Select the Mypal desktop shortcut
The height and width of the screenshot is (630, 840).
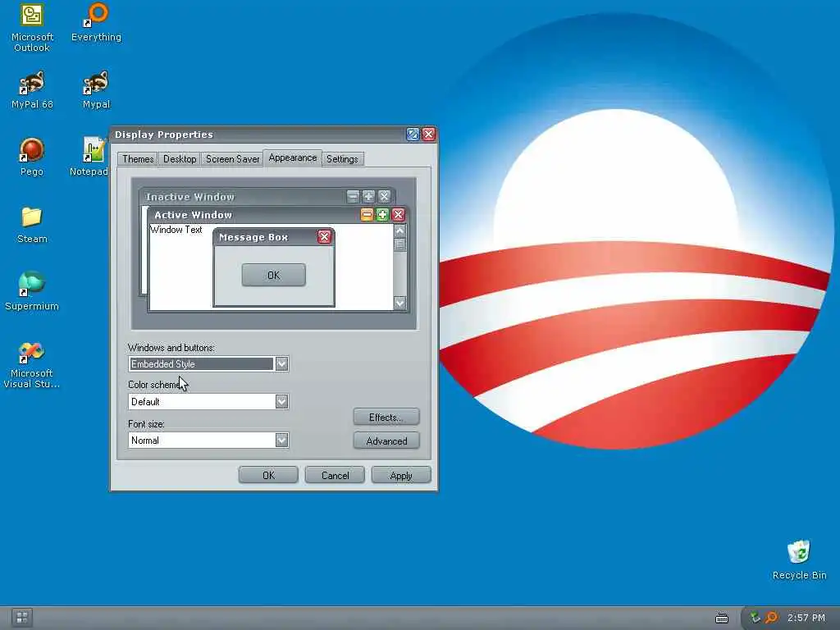[x=96, y=90]
